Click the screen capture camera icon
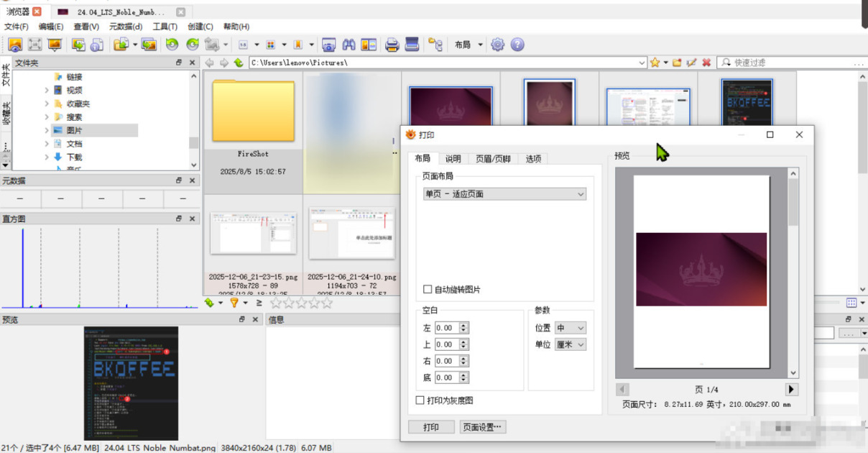Image resolution: width=868 pixels, height=453 pixels. pyautogui.click(x=328, y=45)
